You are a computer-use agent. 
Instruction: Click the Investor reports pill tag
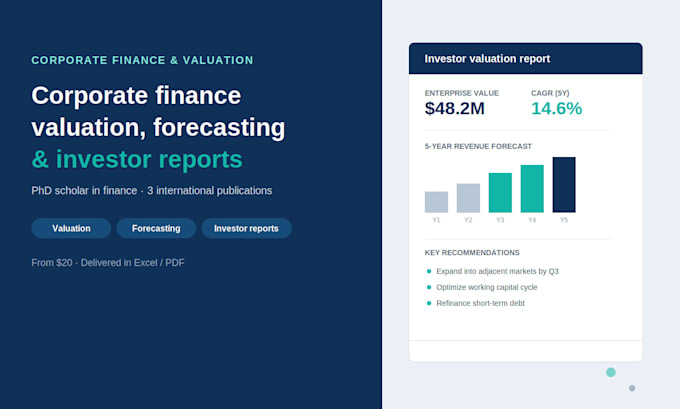click(x=246, y=228)
